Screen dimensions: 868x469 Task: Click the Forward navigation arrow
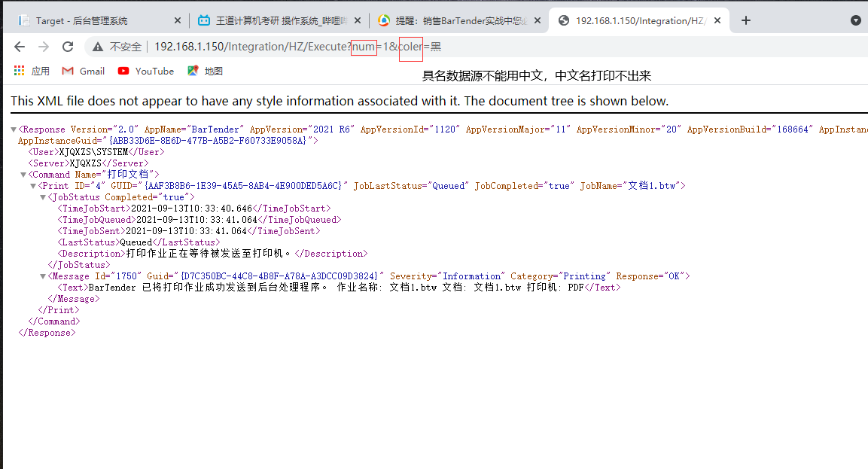[x=44, y=47]
